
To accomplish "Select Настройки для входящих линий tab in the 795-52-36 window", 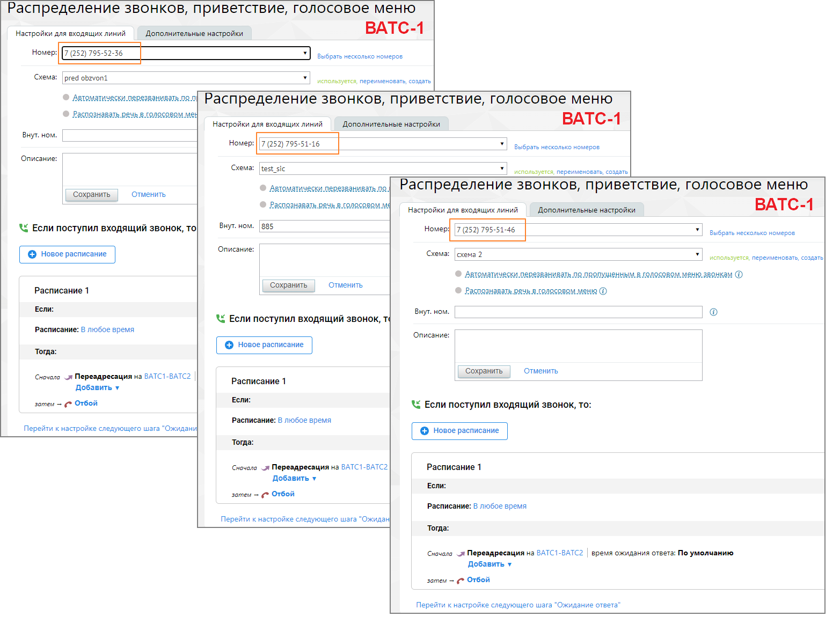I will [70, 33].
